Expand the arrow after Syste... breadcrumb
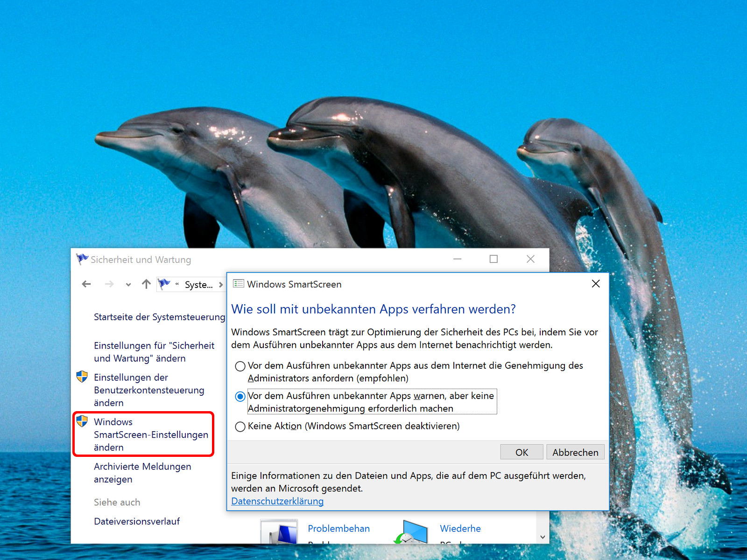Viewport: 747px width, 560px height. pyautogui.click(x=221, y=285)
